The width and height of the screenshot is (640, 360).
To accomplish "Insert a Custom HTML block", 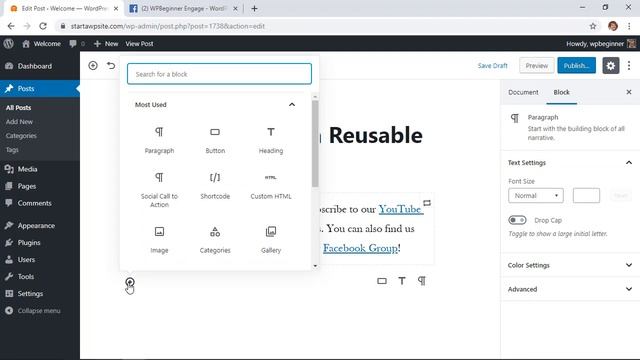I will pyautogui.click(x=271, y=185).
